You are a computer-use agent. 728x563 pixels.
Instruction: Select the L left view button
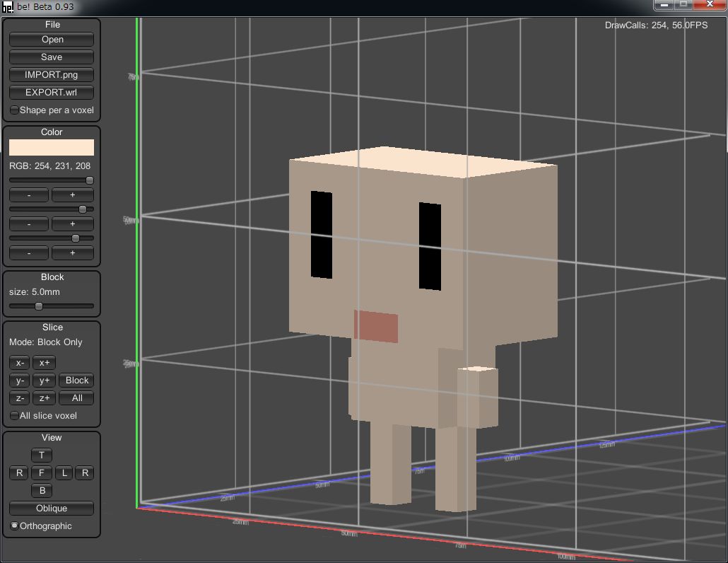pyautogui.click(x=64, y=473)
